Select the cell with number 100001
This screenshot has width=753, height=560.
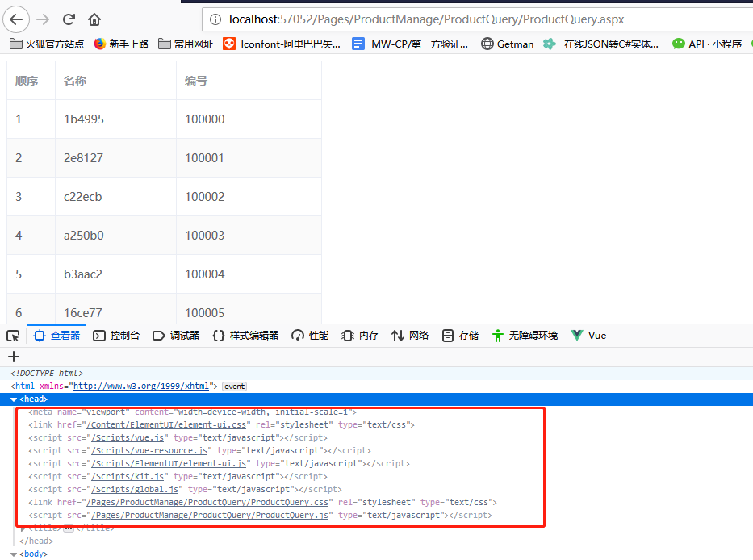pos(249,158)
